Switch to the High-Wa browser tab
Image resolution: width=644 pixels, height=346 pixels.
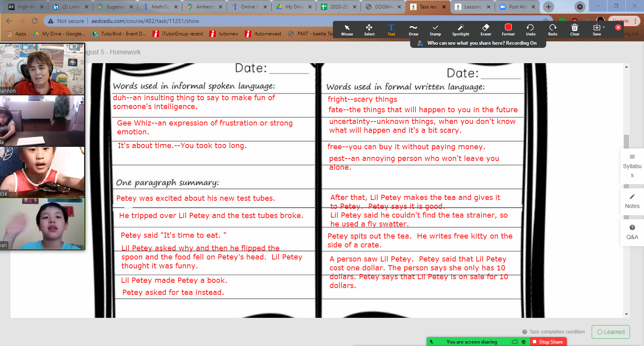[x=26, y=7]
